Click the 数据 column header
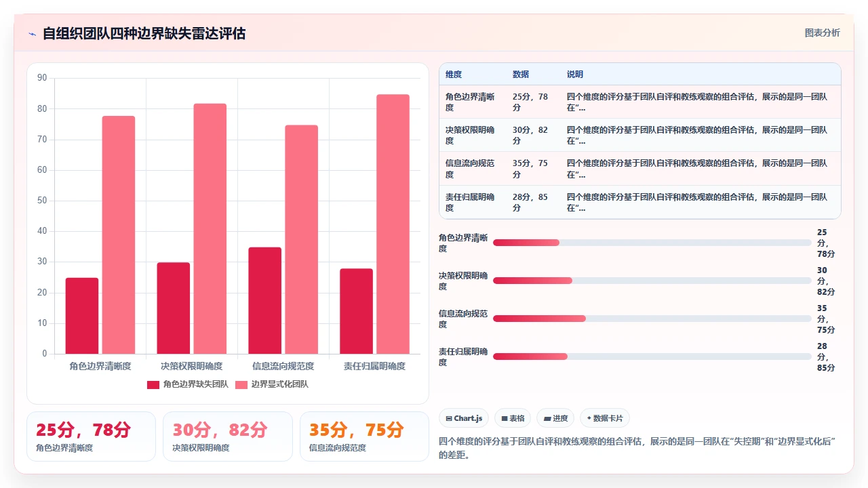868x488 pixels. [x=521, y=74]
